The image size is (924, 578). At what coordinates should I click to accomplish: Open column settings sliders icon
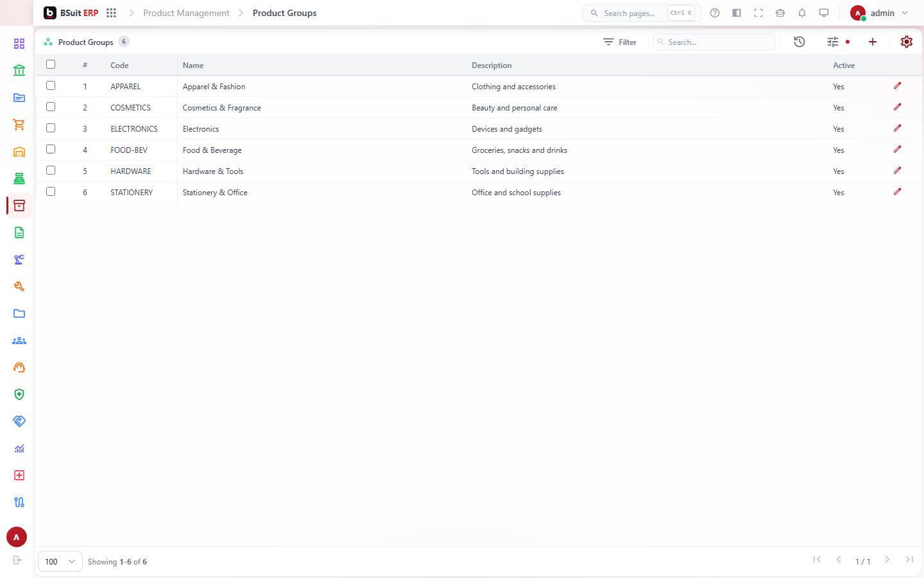click(x=833, y=42)
